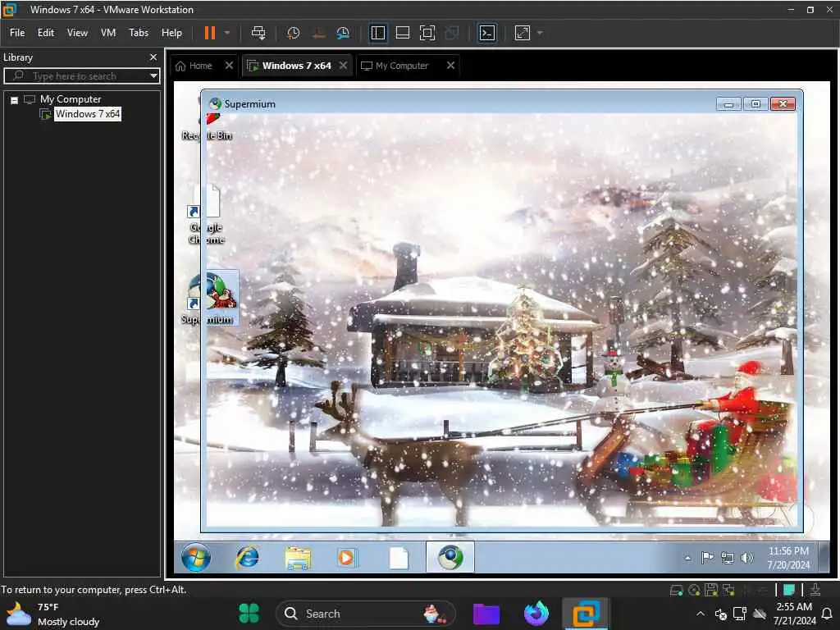Viewport: 840px width, 630px height.
Task: Click the guest network tray icon
Action: [727, 558]
